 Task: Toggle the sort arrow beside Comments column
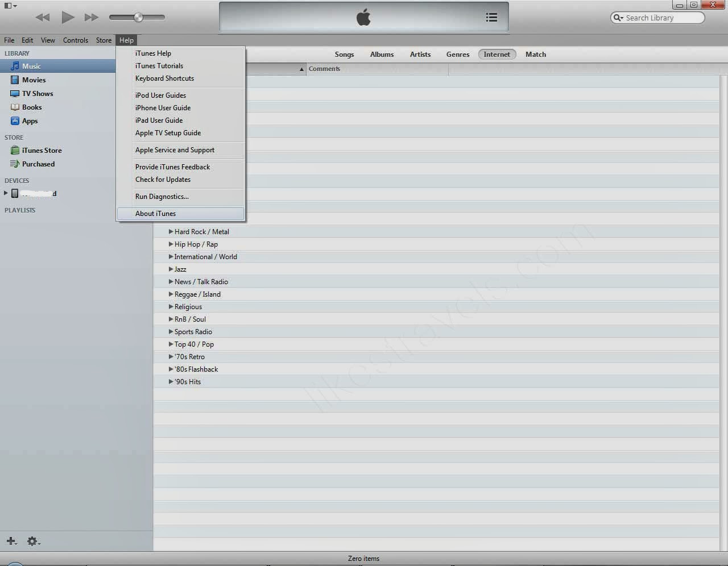[x=301, y=69]
